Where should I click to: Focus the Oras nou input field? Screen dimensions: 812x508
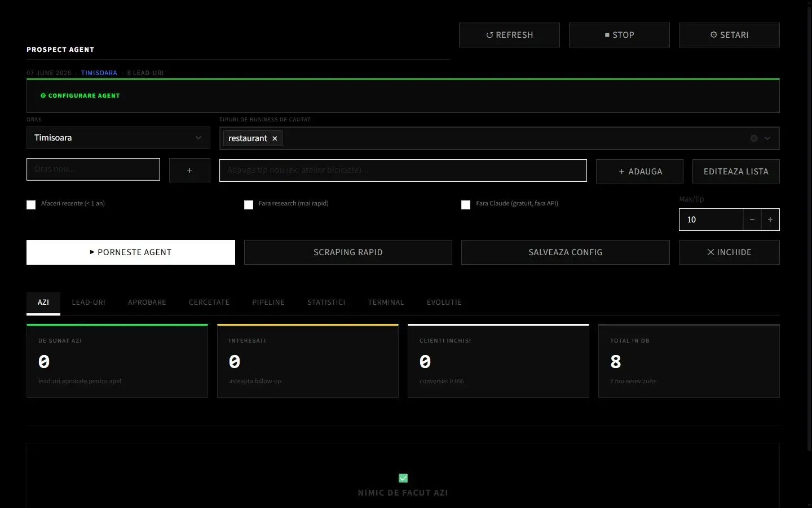coord(93,169)
